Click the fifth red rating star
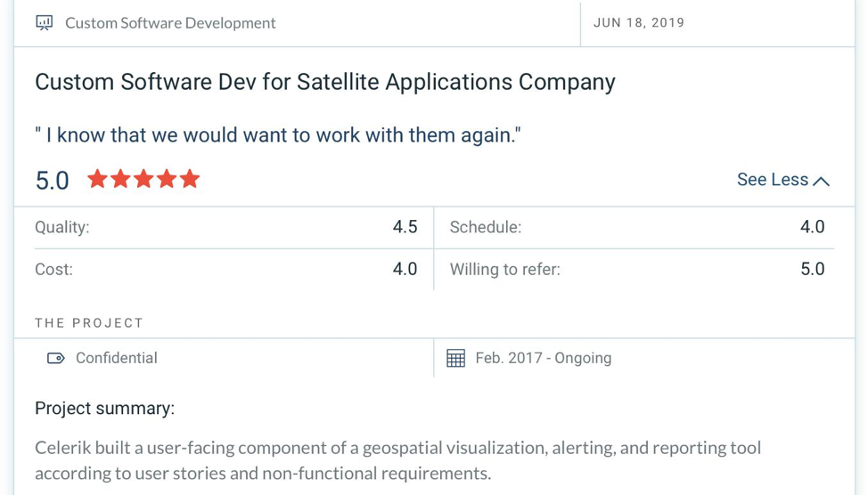 coord(189,179)
